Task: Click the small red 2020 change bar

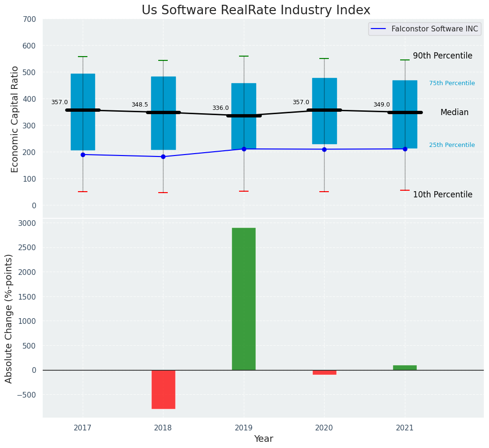Action: (324, 372)
